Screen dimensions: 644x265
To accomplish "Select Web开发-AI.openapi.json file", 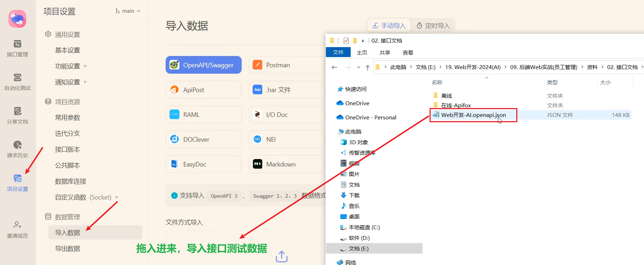I will click(x=473, y=115).
